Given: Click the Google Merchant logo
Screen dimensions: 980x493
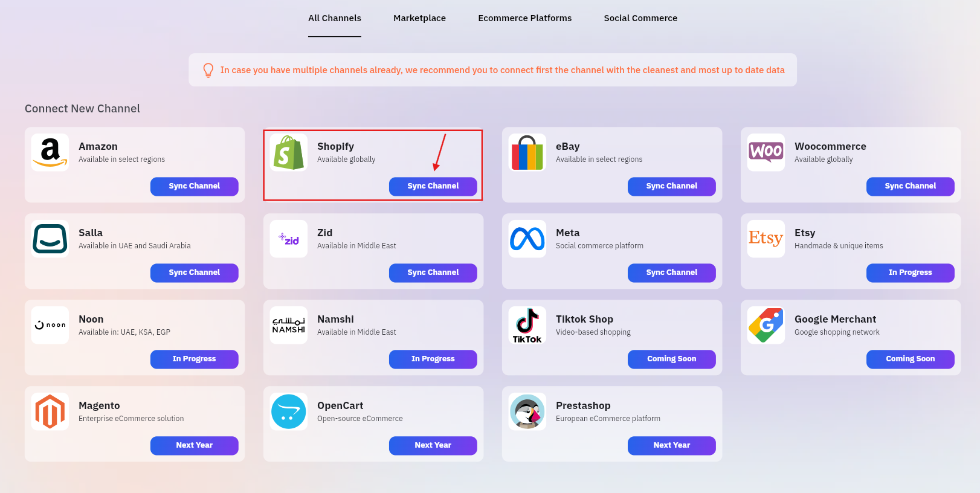Looking at the screenshot, I should coord(766,325).
